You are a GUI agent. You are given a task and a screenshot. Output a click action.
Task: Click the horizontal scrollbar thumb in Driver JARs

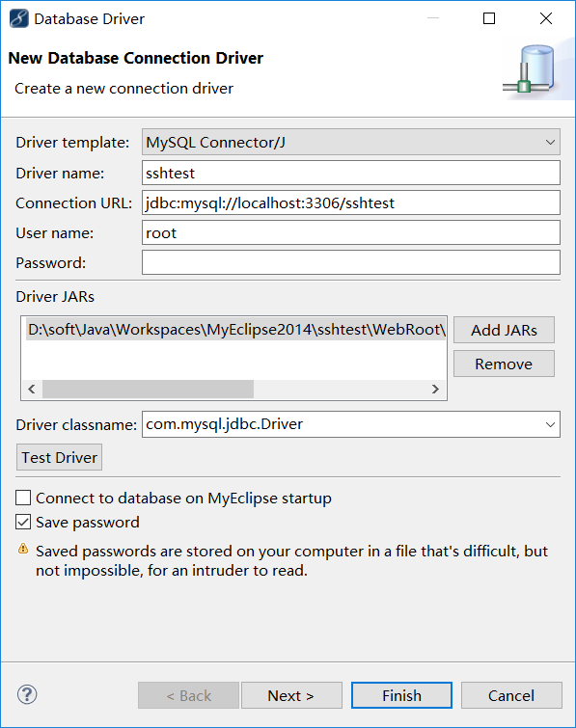point(148,390)
